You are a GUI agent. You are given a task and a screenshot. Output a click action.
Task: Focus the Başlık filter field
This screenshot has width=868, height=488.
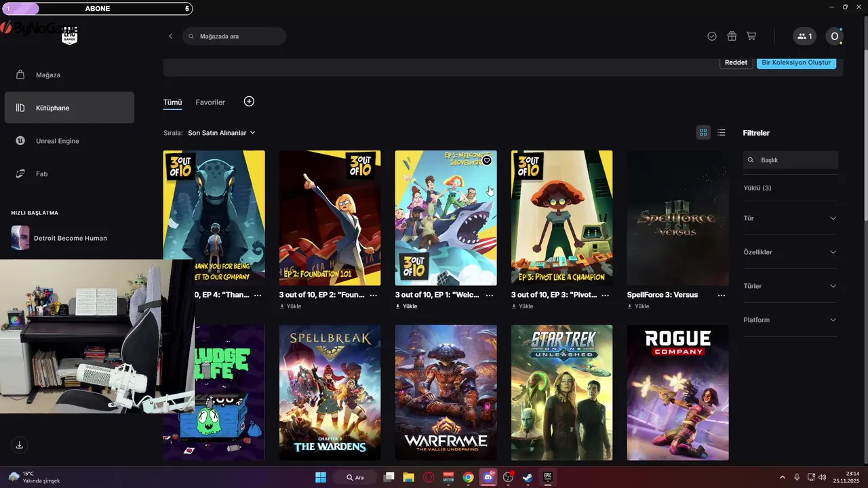[x=791, y=160]
